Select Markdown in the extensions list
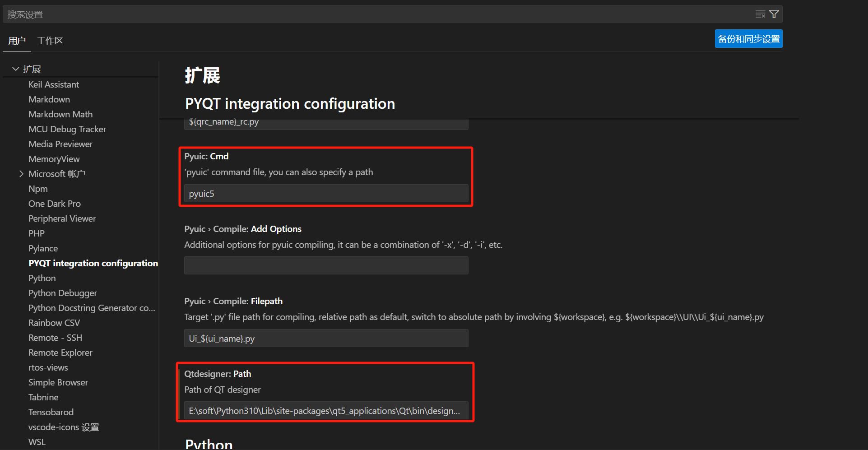The image size is (868, 450). pos(49,99)
